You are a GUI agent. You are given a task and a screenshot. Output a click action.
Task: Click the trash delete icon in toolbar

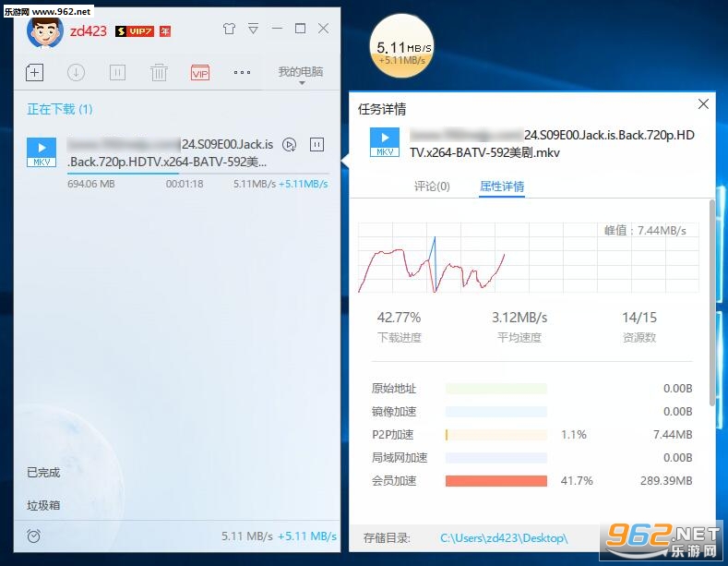click(159, 73)
